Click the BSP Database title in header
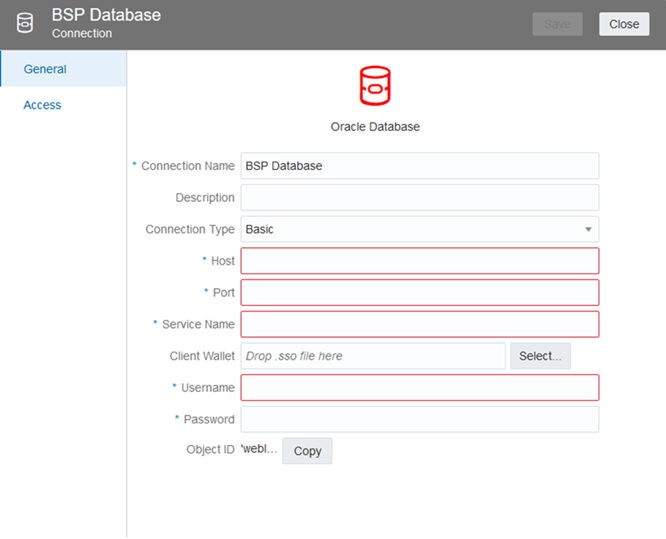 pyautogui.click(x=106, y=15)
